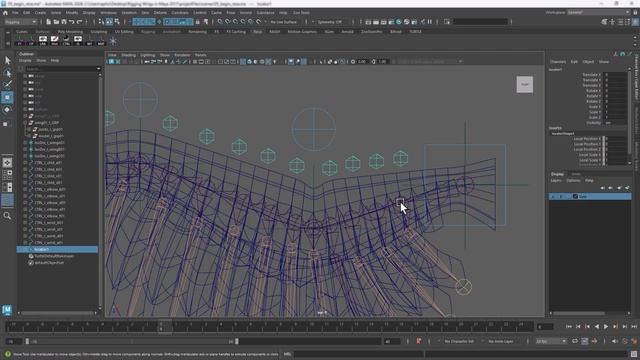Screen dimensions: 640x360
Task: Click the Redo arrow icon
Action: pos(80,22)
